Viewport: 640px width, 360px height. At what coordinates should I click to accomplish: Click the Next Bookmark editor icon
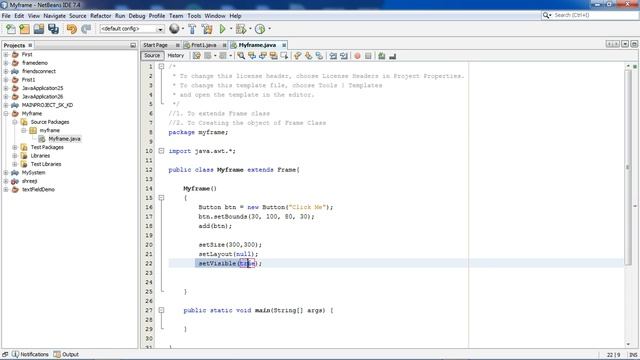(x=308, y=56)
